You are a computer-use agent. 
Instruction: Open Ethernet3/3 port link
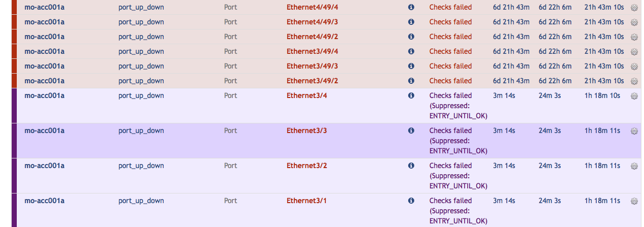tap(306, 131)
